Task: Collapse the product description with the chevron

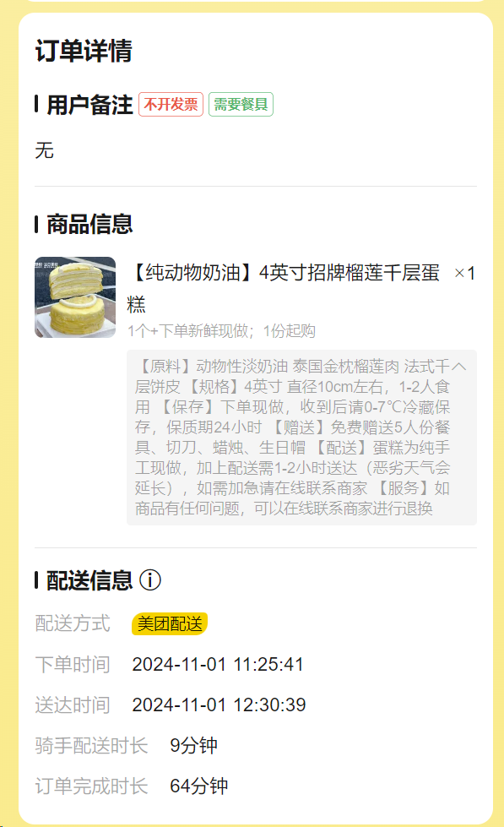Action: coord(458,366)
